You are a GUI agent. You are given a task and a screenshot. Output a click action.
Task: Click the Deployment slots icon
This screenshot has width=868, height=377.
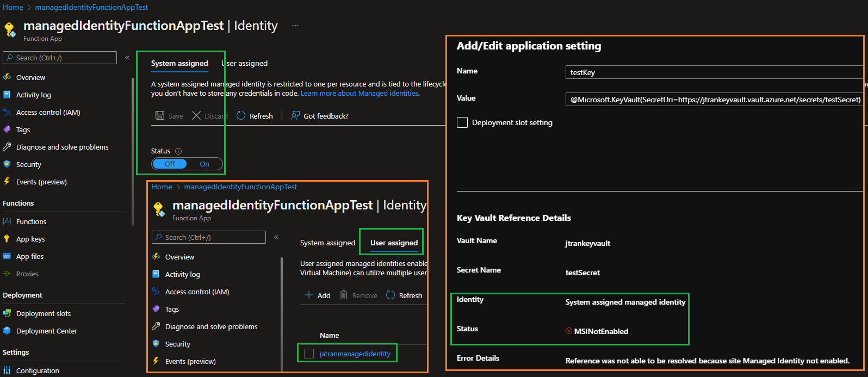click(x=7, y=313)
